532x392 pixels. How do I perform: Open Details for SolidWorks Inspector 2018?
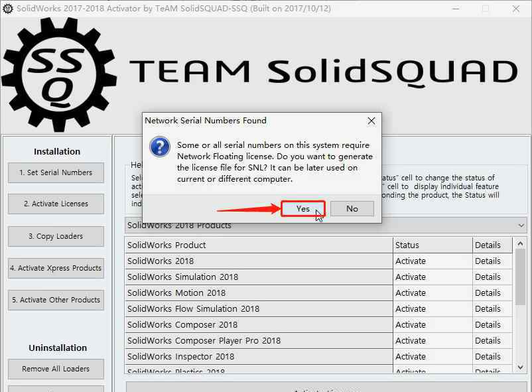pyautogui.click(x=492, y=357)
